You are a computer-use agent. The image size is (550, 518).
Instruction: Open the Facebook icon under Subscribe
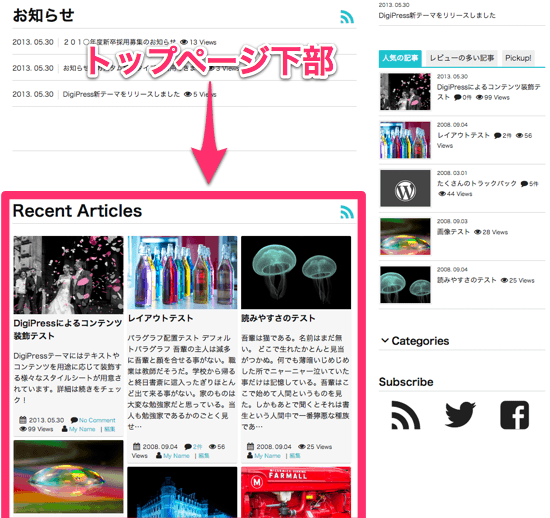(514, 415)
